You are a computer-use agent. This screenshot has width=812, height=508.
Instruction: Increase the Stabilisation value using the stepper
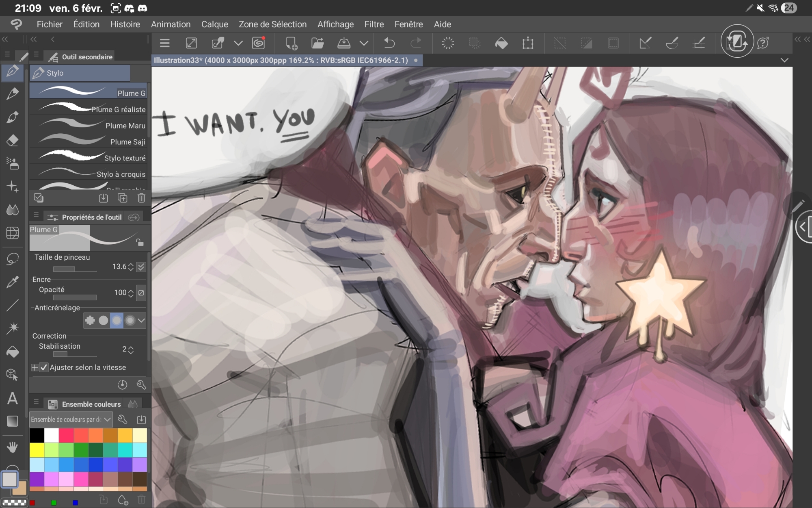pyautogui.click(x=131, y=347)
